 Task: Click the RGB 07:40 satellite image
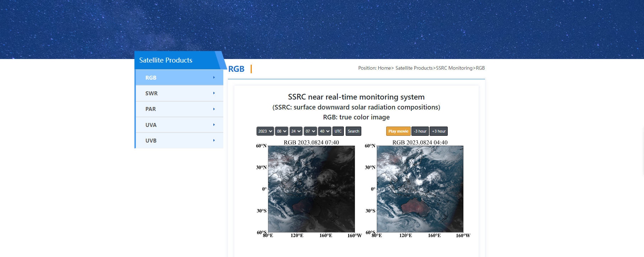point(311,189)
